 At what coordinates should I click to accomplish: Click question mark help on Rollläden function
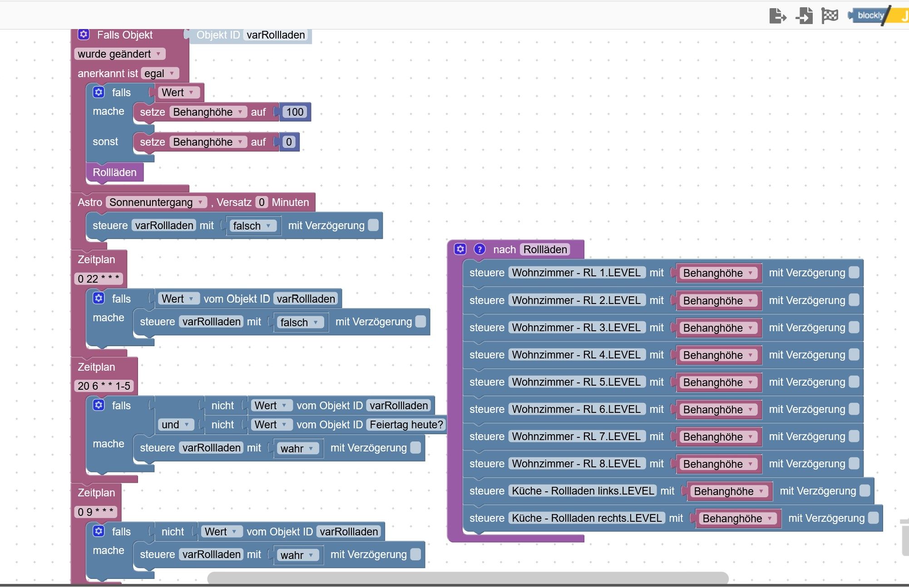tap(479, 249)
